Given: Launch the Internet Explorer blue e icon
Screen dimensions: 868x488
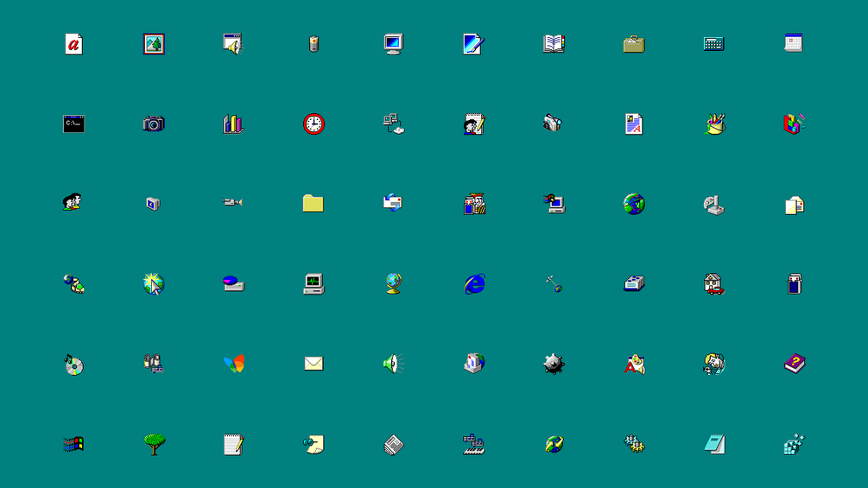Looking at the screenshot, I should (x=474, y=284).
